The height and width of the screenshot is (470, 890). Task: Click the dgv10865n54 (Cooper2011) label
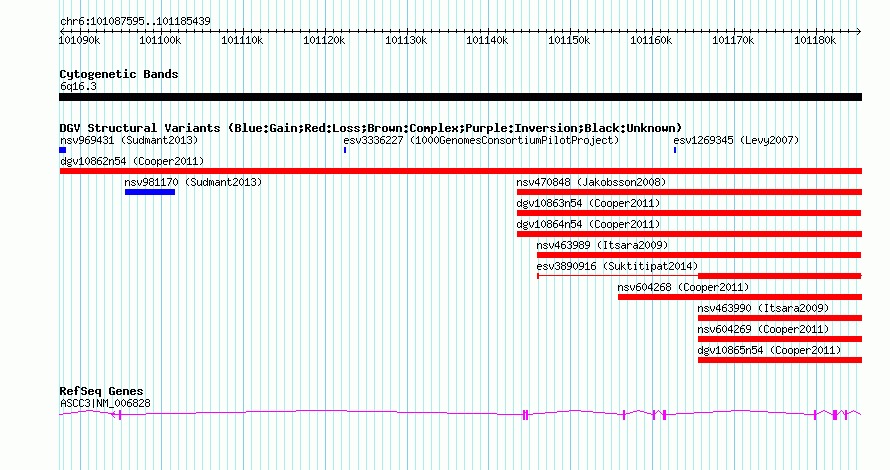pos(770,350)
